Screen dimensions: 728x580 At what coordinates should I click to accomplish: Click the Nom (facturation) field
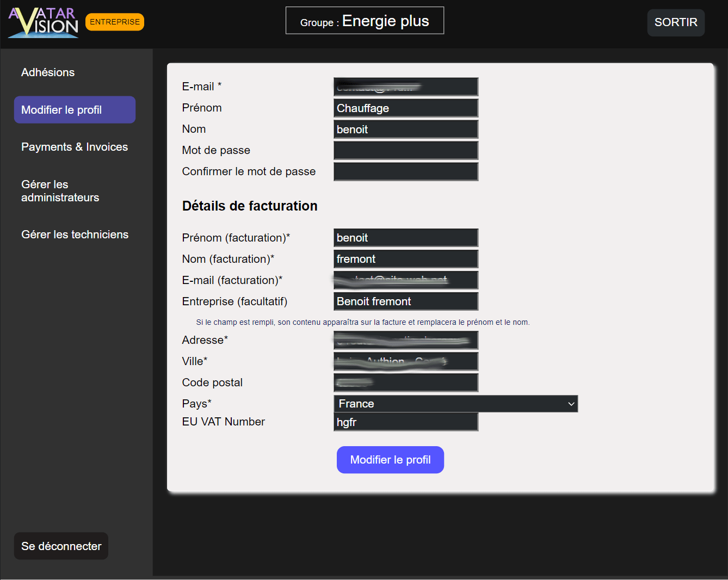(x=406, y=259)
